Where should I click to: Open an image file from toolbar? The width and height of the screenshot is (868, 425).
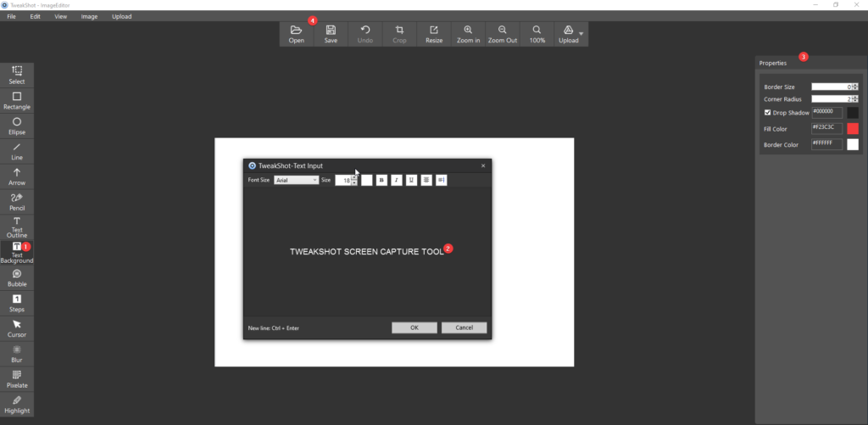[296, 34]
